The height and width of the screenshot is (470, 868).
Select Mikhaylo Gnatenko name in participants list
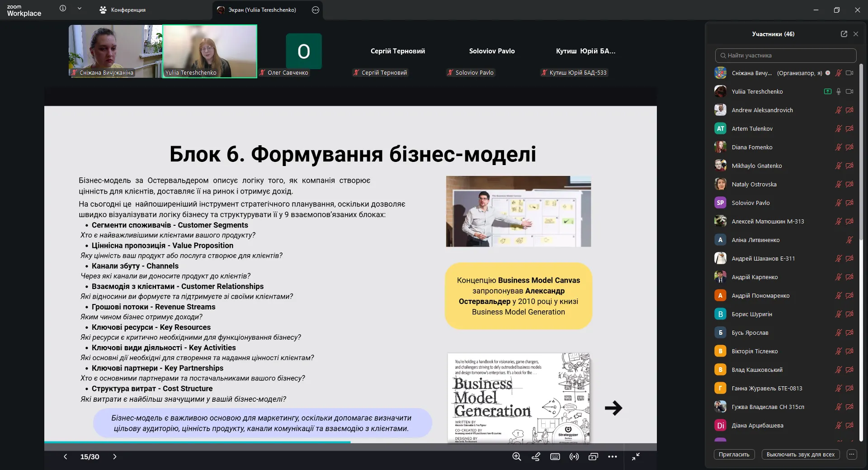pos(757,166)
